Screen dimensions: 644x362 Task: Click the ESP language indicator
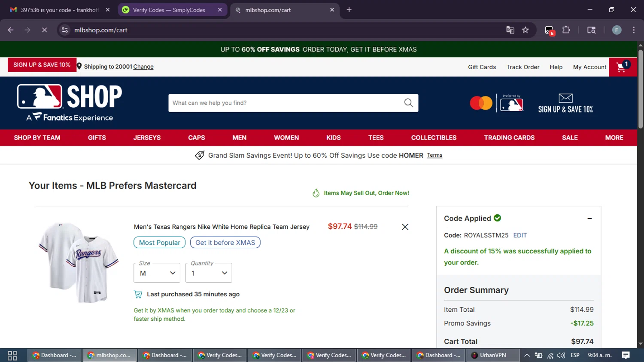pos(575,356)
